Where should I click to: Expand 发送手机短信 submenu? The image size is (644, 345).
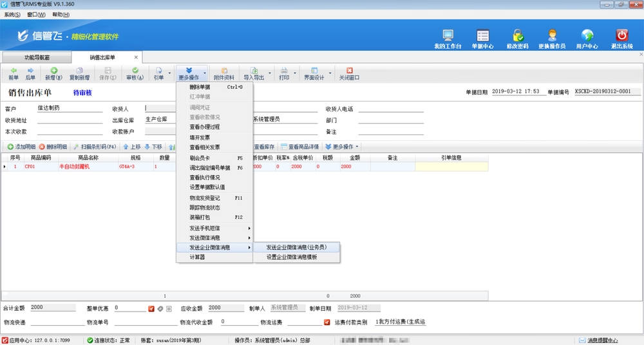[x=214, y=228]
